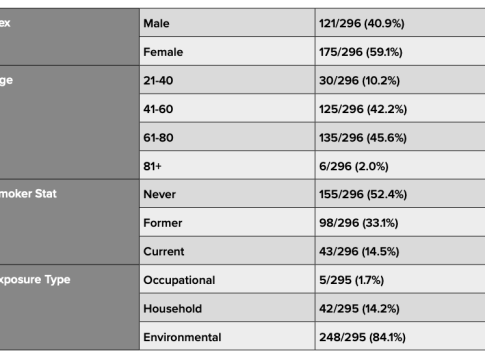Select the 121/296 (40.9%) value cell
The height and width of the screenshot is (360, 485).
(400, 23)
